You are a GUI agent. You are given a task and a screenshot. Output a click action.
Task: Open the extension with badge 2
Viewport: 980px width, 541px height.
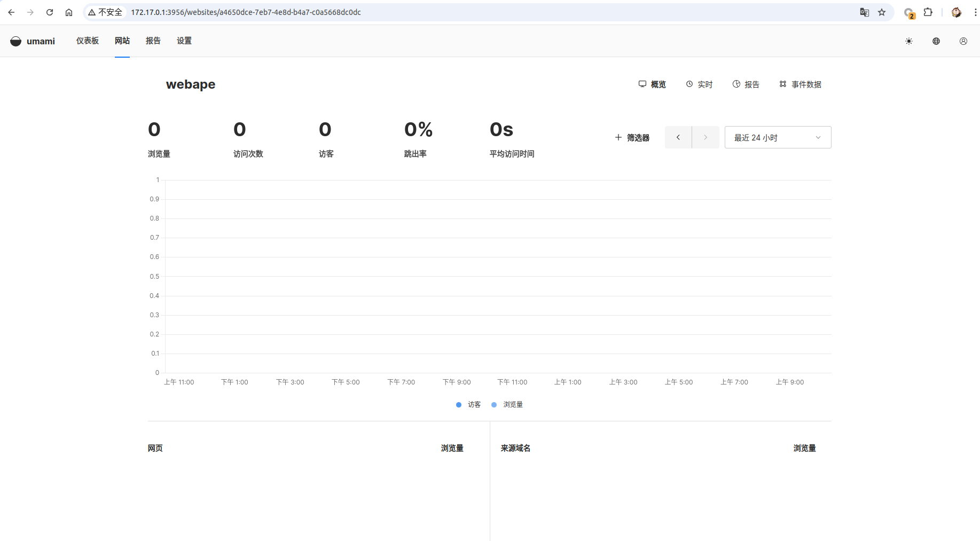[909, 13]
